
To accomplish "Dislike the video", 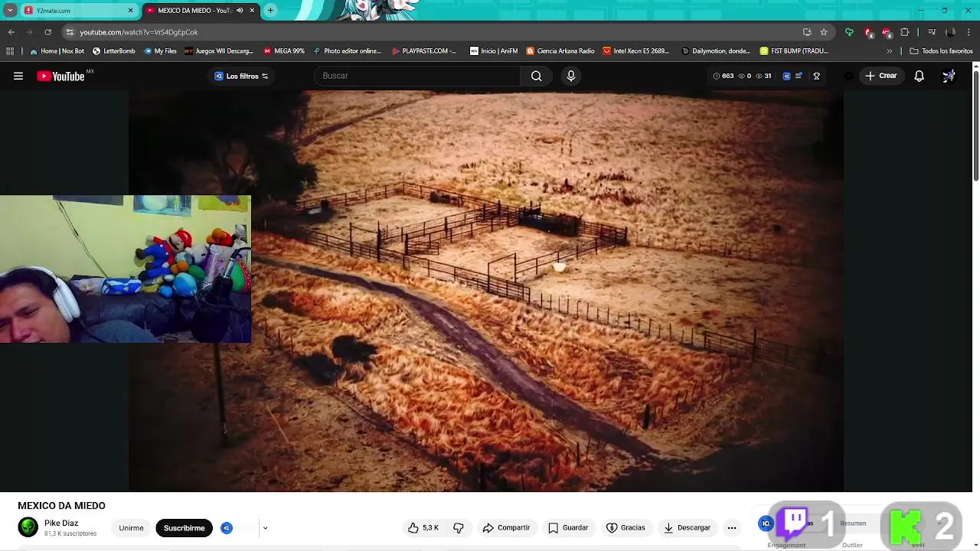I will (x=459, y=528).
